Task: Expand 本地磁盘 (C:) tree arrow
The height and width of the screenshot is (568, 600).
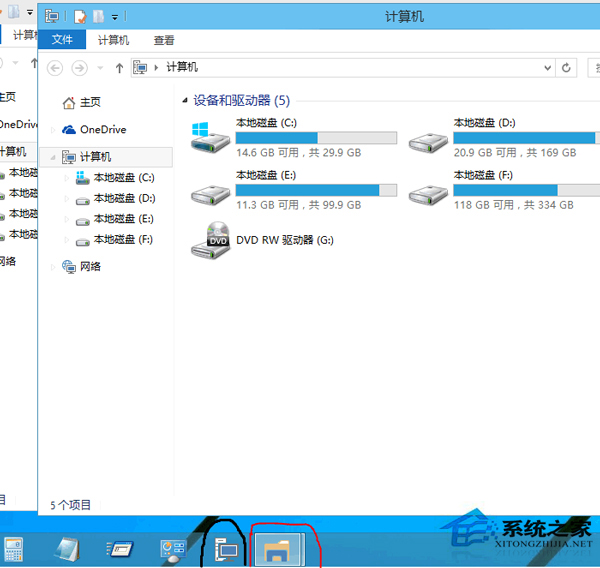Action: coord(67,178)
